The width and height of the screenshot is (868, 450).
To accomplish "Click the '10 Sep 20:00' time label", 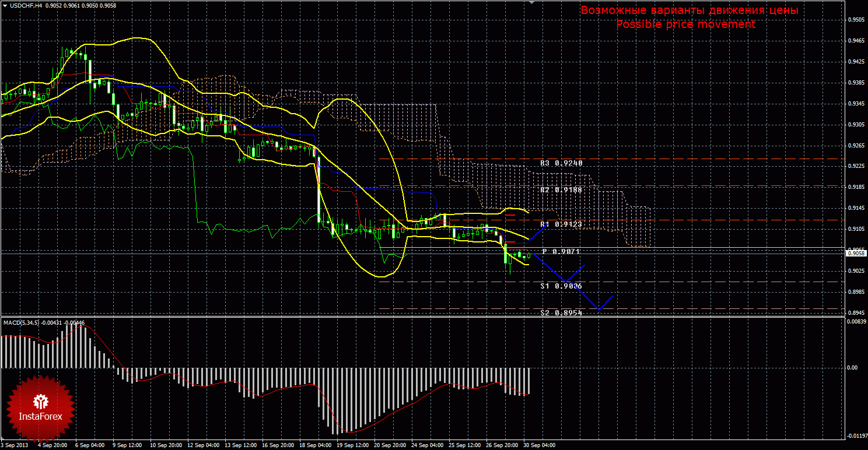I will [165, 445].
